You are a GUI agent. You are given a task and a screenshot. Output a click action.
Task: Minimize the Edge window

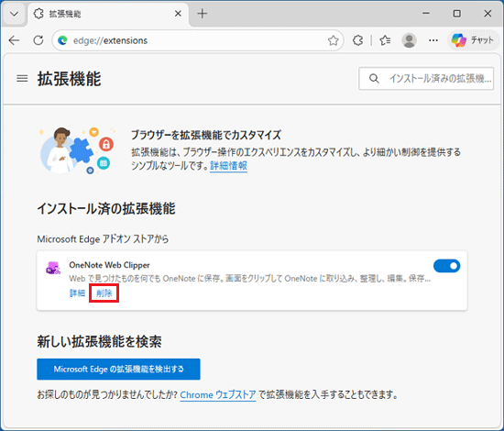426,14
